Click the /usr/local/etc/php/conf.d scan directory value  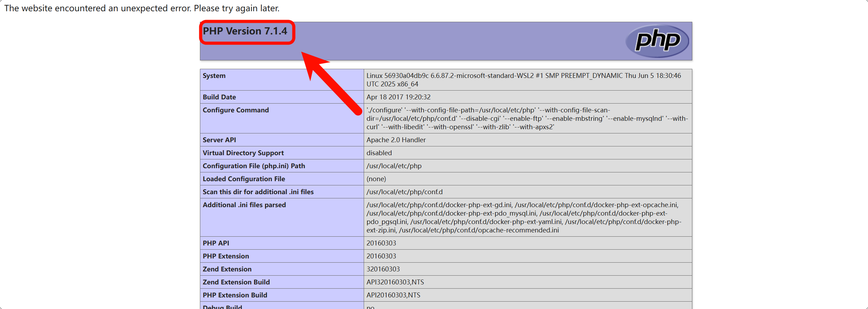(x=404, y=192)
